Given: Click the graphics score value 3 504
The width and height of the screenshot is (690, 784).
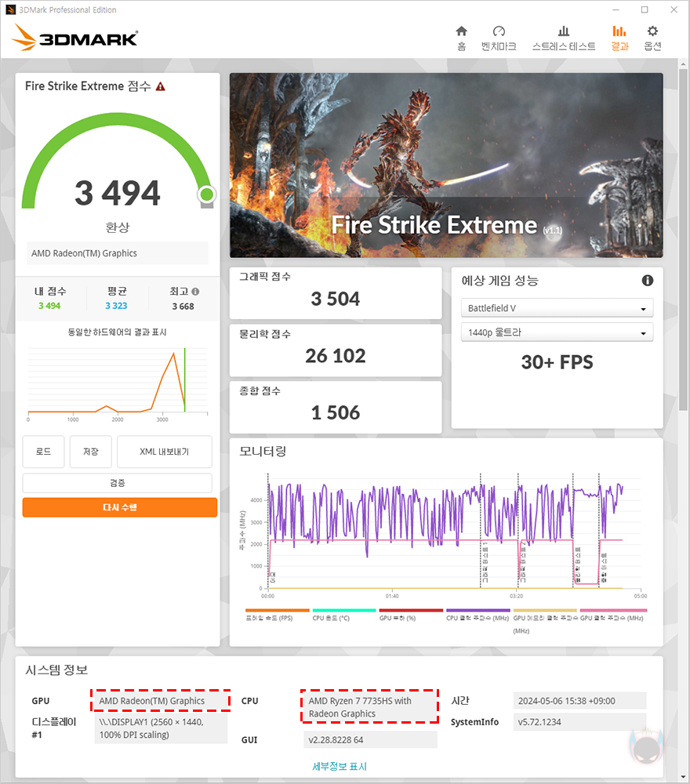Looking at the screenshot, I should 335,299.
